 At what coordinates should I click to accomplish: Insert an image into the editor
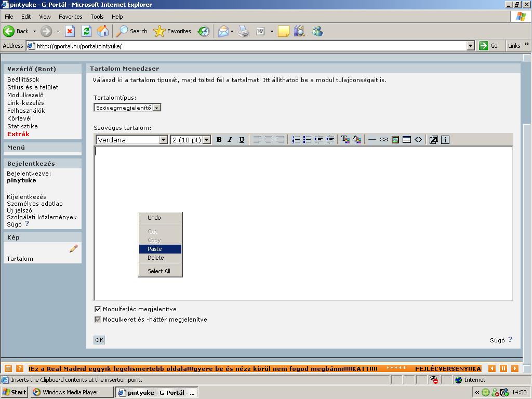tap(395, 140)
